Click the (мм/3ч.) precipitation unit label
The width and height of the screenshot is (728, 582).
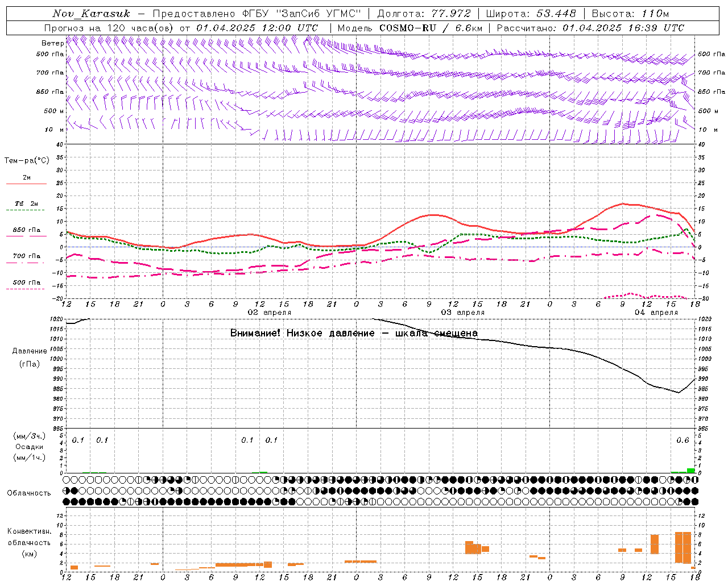pyautogui.click(x=30, y=436)
